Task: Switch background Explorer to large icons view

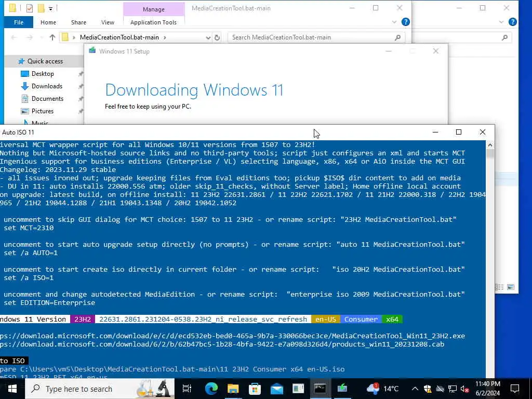Action: [x=511, y=287]
